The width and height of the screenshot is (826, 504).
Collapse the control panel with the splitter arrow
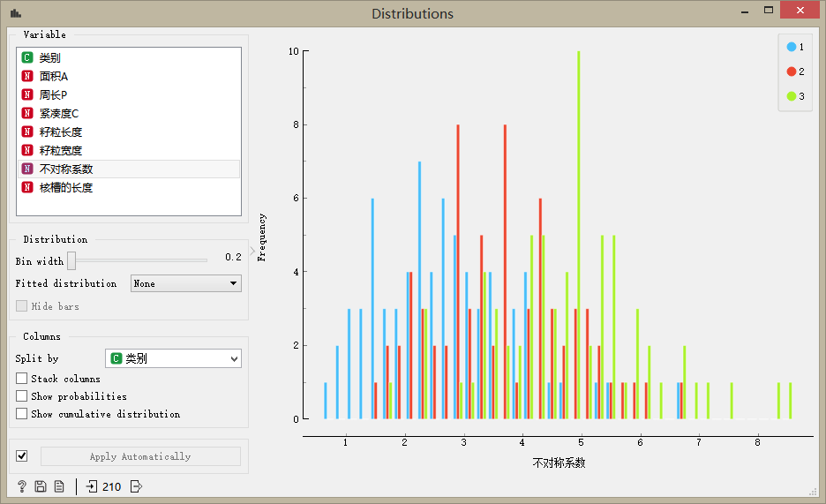(x=252, y=251)
